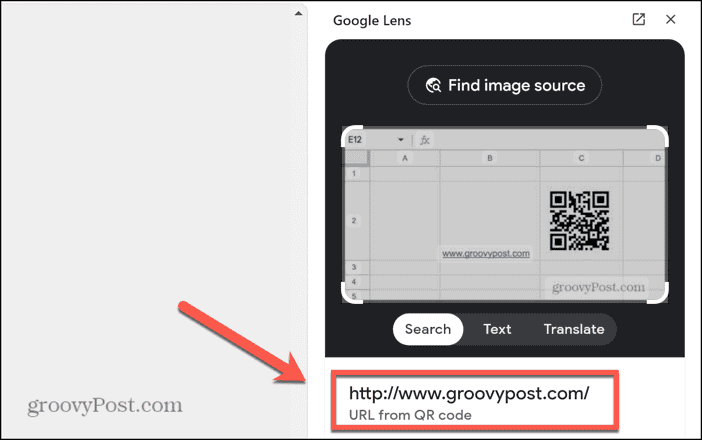Click the bottom-left crop corner handle
The width and height of the screenshot is (702, 440).
coord(352,292)
